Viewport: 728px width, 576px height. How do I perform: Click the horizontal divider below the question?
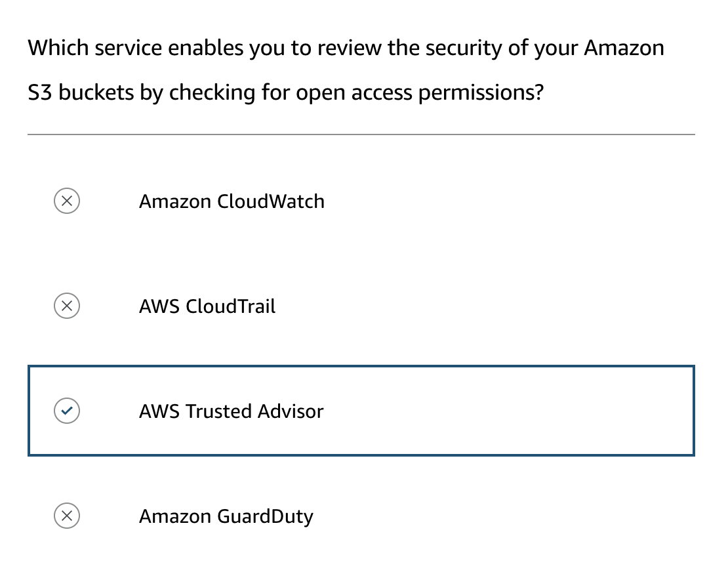click(361, 134)
